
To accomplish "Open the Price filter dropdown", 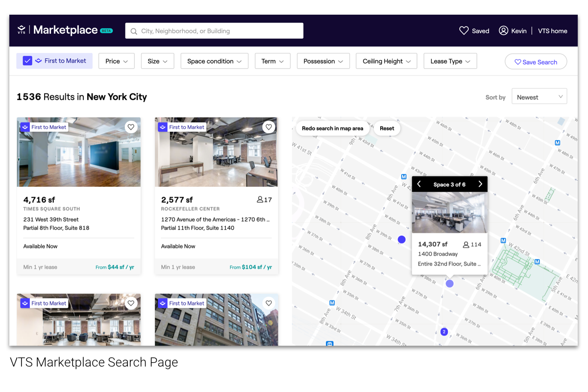I will (x=117, y=61).
